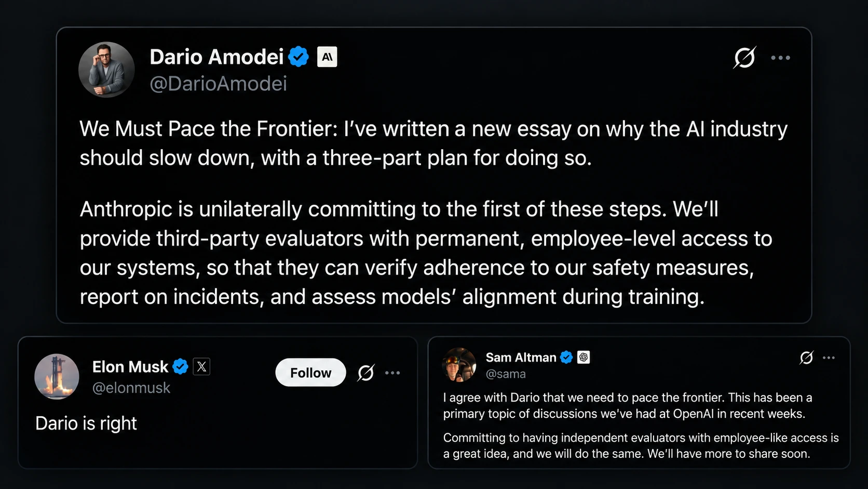Viewport: 868px width, 489px height.
Task: Click Elon Musk's blue verified badge
Action: pos(180,367)
